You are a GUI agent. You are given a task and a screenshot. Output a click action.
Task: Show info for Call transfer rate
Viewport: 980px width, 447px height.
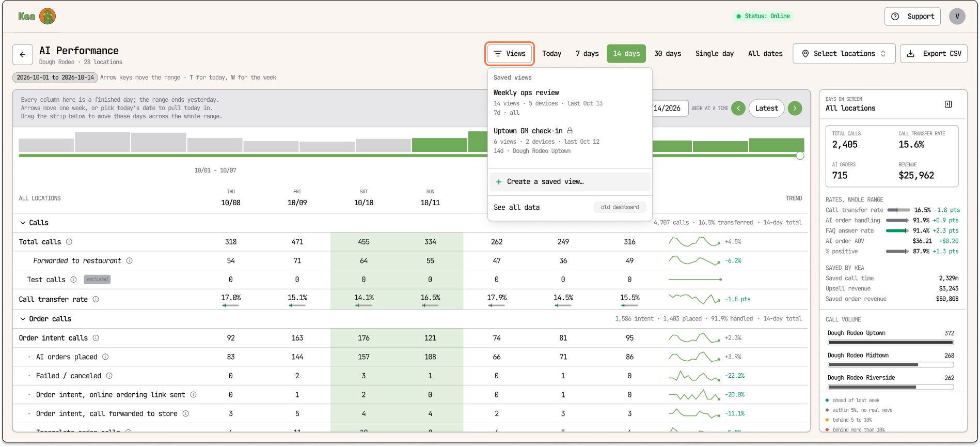tap(96, 299)
